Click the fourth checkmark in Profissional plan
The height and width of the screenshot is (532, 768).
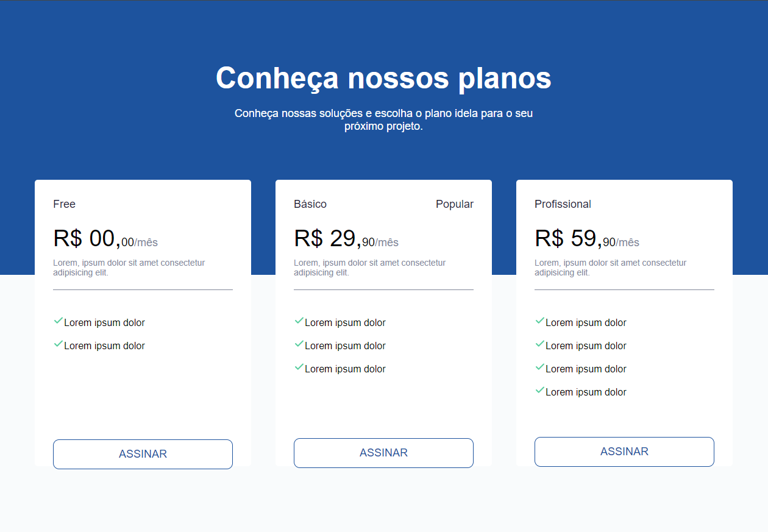(x=539, y=389)
